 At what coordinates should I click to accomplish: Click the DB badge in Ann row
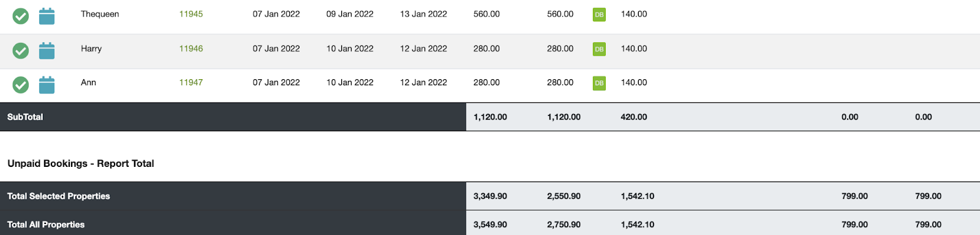[599, 83]
